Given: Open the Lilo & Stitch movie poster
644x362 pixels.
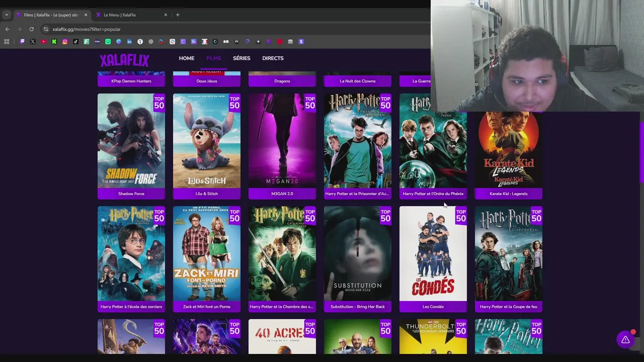Looking at the screenshot, I should point(207,141).
